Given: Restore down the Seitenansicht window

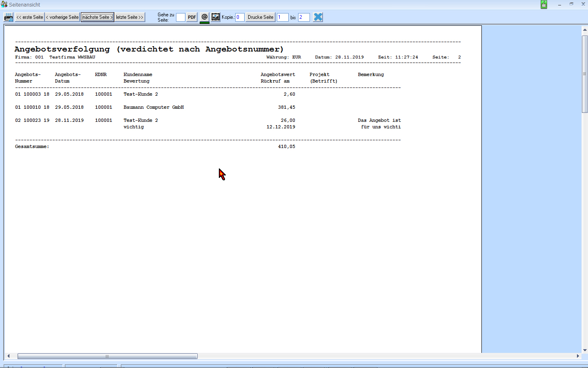Looking at the screenshot, I should pos(571,4).
